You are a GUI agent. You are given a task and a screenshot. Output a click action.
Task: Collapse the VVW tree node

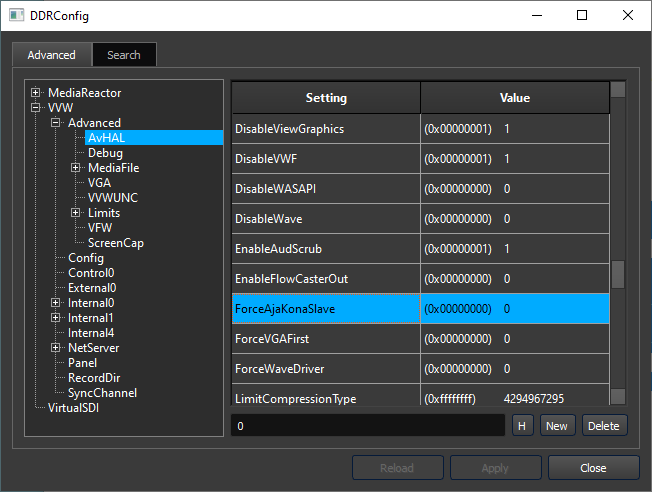pyautogui.click(x=36, y=107)
